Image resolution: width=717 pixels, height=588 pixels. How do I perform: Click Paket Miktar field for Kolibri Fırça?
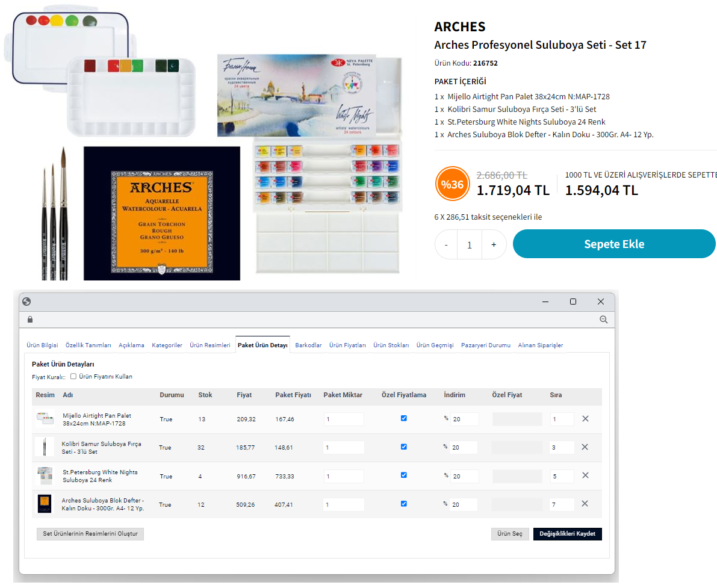[344, 447]
